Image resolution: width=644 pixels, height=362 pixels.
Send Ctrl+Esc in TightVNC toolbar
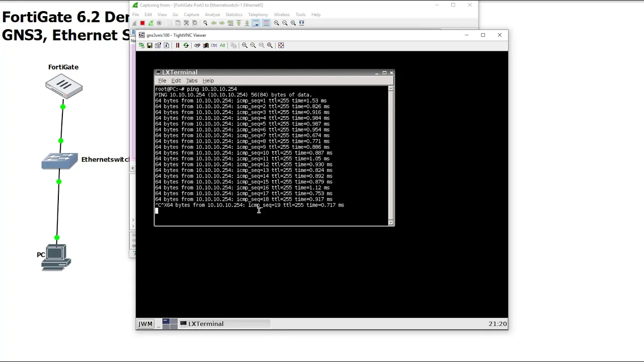[206, 45]
